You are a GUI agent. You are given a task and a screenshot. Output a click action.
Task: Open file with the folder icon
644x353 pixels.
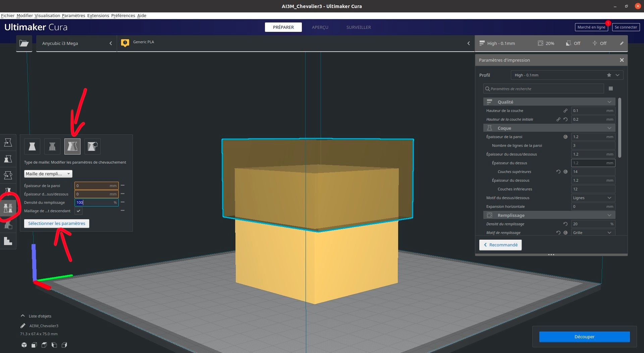point(24,43)
